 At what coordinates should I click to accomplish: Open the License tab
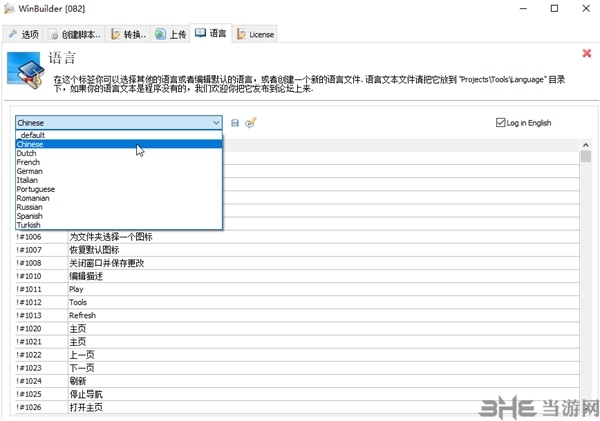[x=255, y=34]
